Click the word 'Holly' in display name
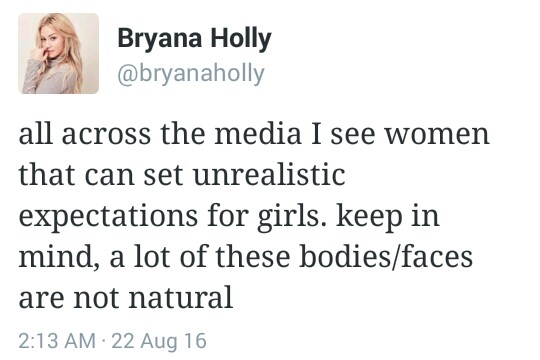The image size is (540, 360). click(x=241, y=40)
